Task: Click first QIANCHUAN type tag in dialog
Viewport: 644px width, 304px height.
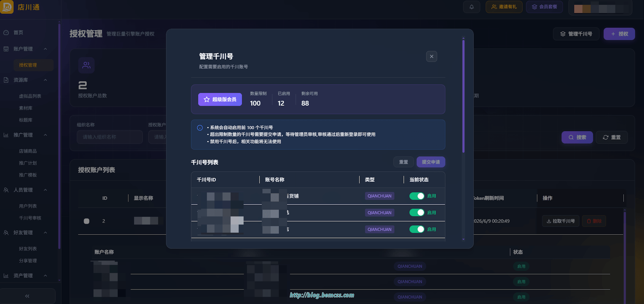Action: 379,196
